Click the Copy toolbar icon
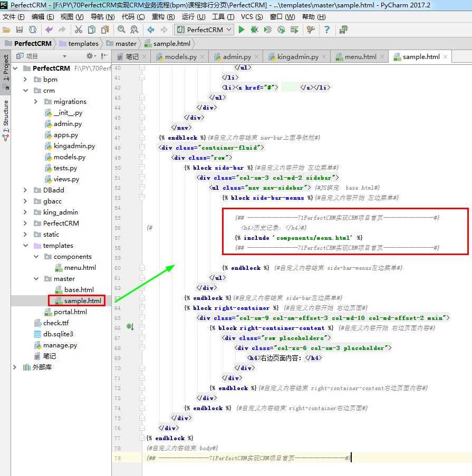The width and height of the screenshot is (472, 476). pyautogui.click(x=91, y=30)
